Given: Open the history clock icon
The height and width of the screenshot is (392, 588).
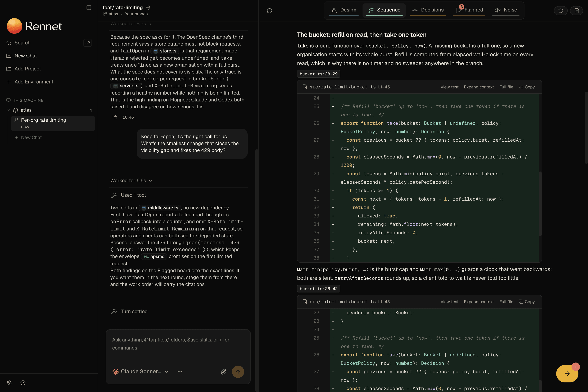Looking at the screenshot, I should click(x=561, y=11).
